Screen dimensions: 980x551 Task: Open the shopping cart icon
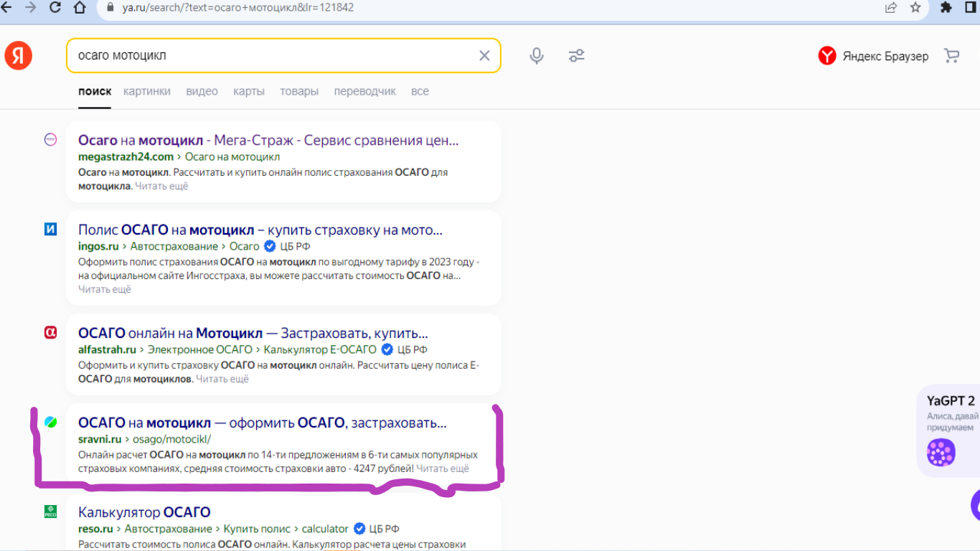(x=952, y=56)
